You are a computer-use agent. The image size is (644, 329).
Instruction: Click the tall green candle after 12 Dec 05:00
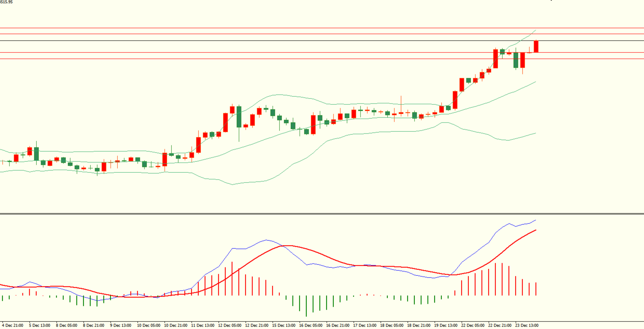(x=239, y=117)
